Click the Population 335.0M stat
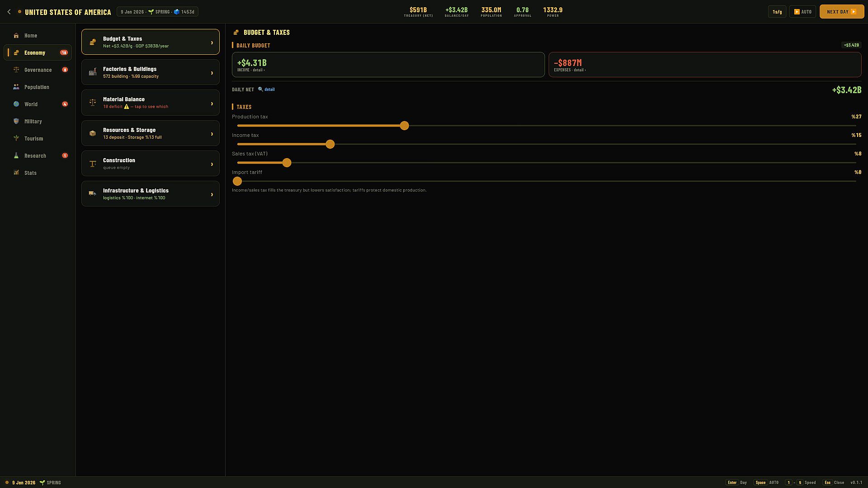868x488 pixels. tap(491, 12)
